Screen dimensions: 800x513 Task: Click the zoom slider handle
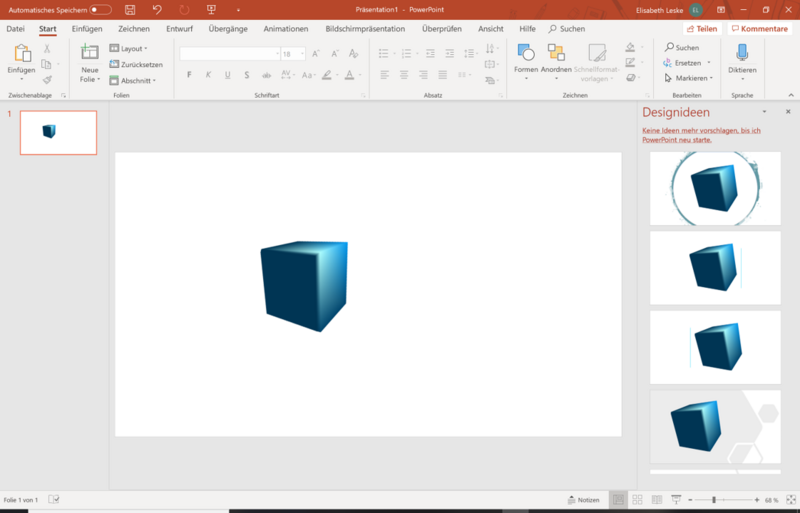pos(714,499)
